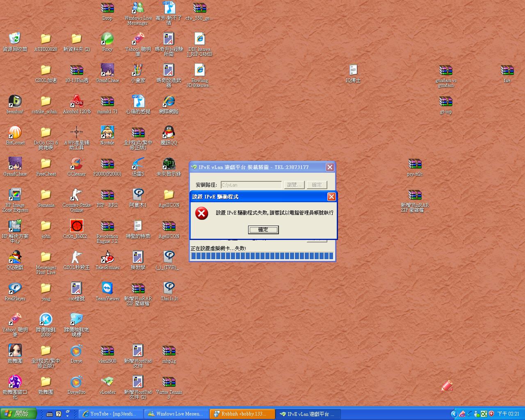Select the Counter-Strike Online desktop icon
This screenshot has height=420, width=525.
point(76,195)
